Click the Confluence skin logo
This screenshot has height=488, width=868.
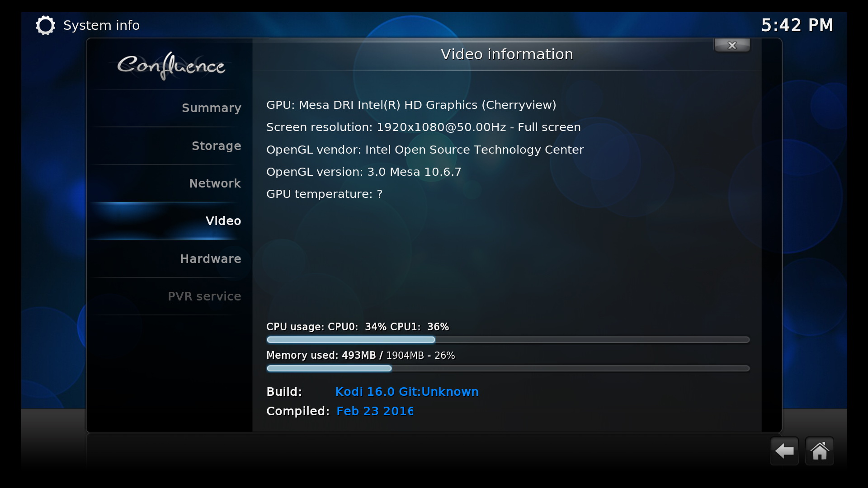pyautogui.click(x=171, y=66)
